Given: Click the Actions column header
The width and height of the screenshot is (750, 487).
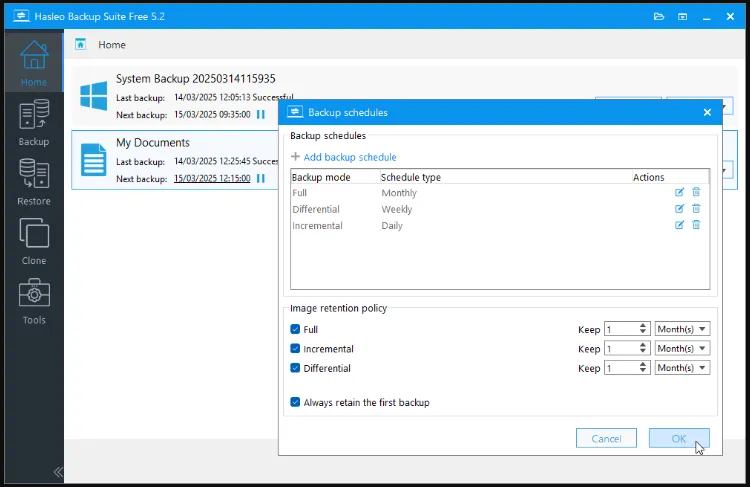Looking at the screenshot, I should [671, 177].
